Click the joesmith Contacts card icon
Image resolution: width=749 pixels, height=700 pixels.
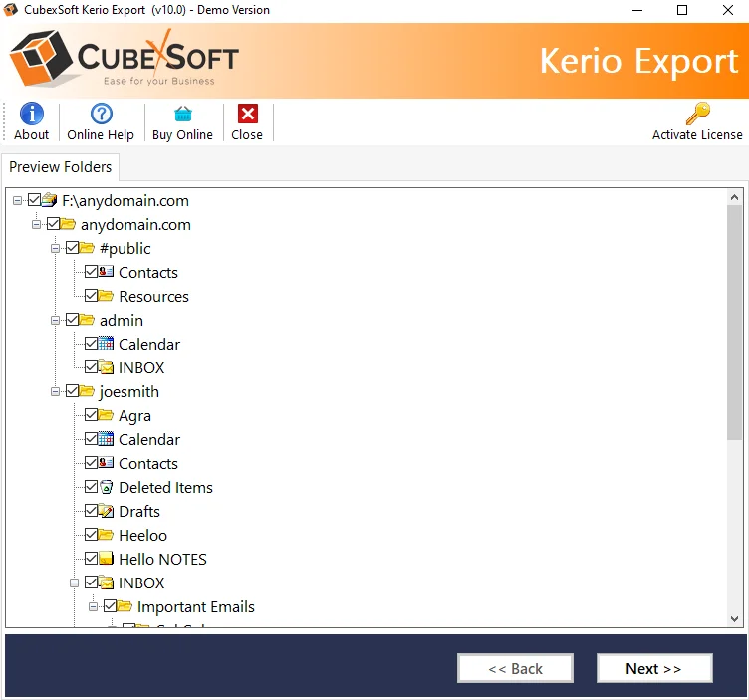click(x=106, y=462)
